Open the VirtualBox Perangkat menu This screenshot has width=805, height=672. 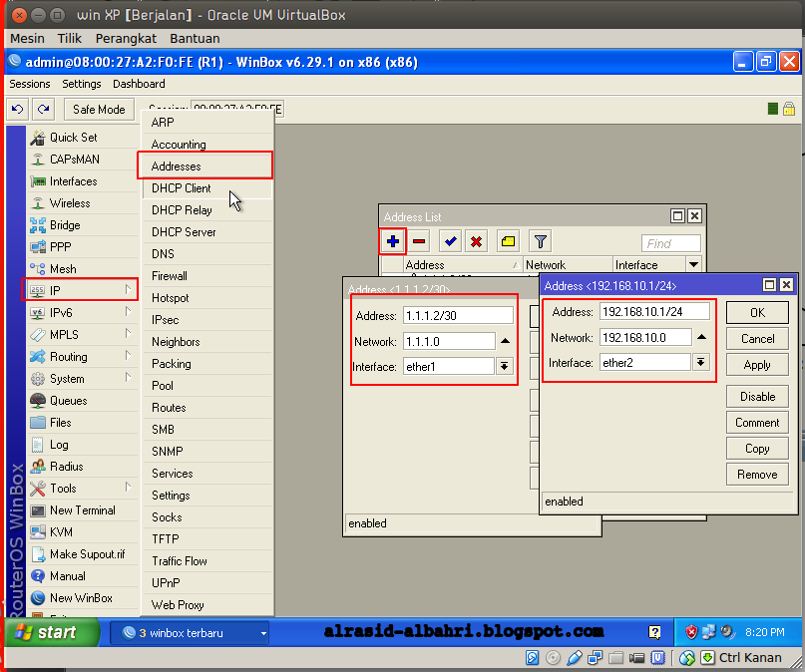126,39
